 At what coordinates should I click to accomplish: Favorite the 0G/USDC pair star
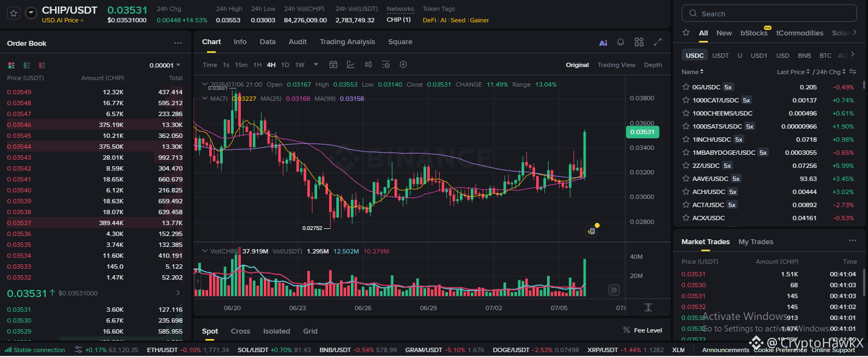pyautogui.click(x=686, y=87)
